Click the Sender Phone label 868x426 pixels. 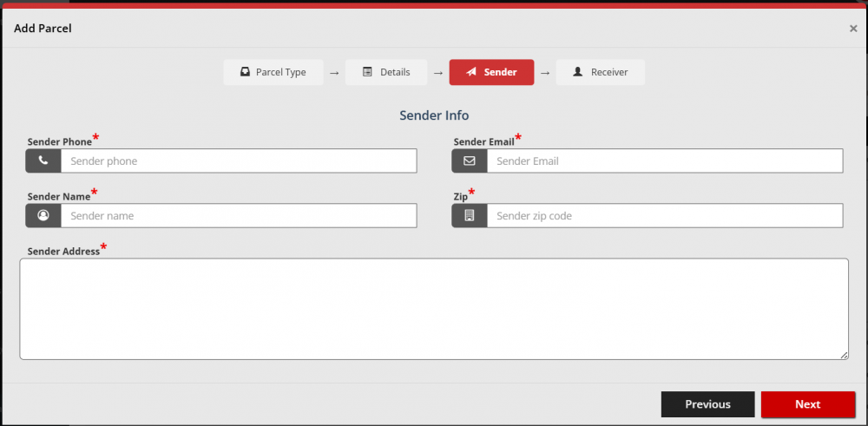click(60, 141)
